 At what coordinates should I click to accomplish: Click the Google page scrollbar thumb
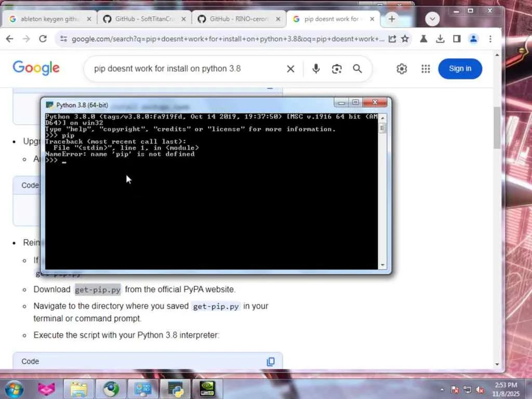(497, 127)
